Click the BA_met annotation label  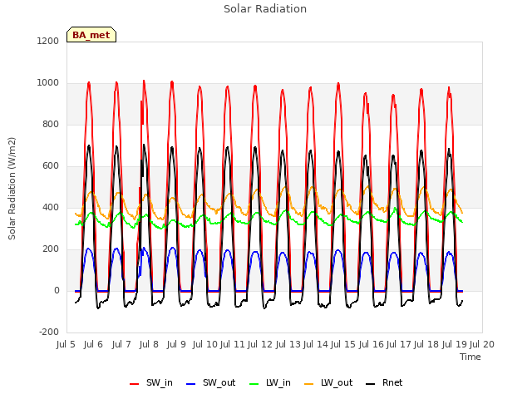91,35
